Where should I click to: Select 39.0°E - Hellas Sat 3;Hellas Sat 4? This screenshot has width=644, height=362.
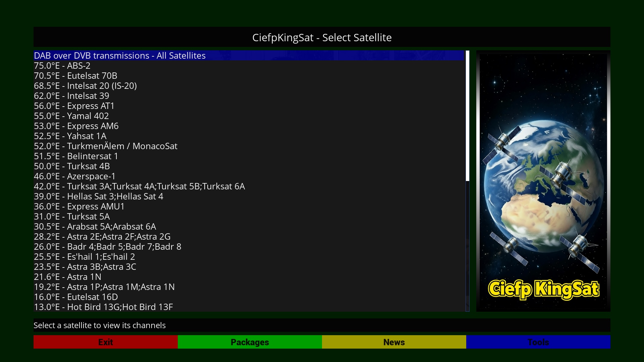tap(249, 196)
